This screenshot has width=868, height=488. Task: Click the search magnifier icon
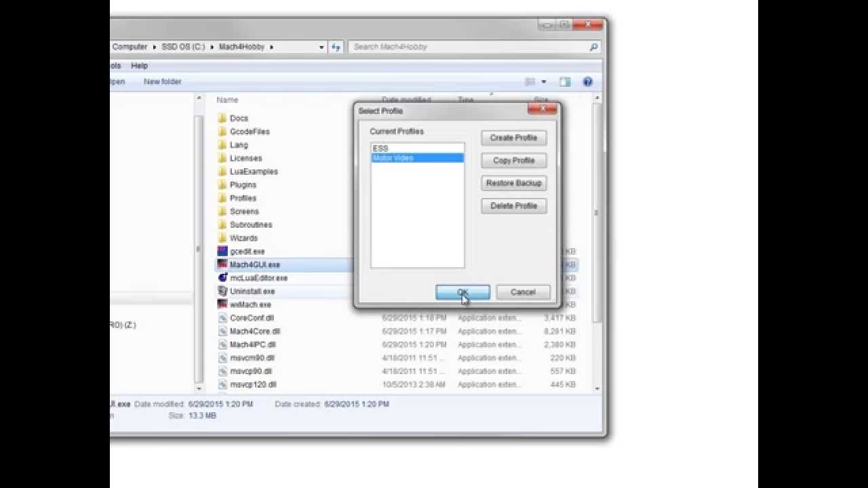pos(593,47)
